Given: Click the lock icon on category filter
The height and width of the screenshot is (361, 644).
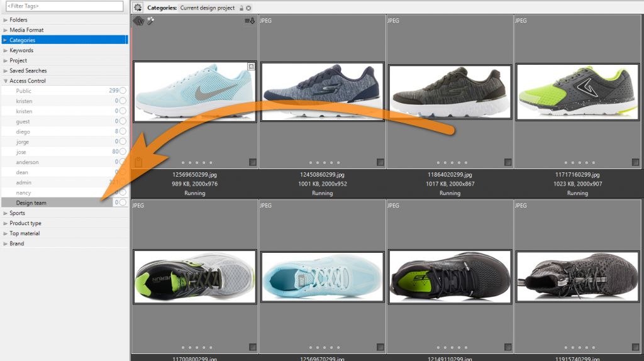Looking at the screenshot, I should [x=241, y=8].
